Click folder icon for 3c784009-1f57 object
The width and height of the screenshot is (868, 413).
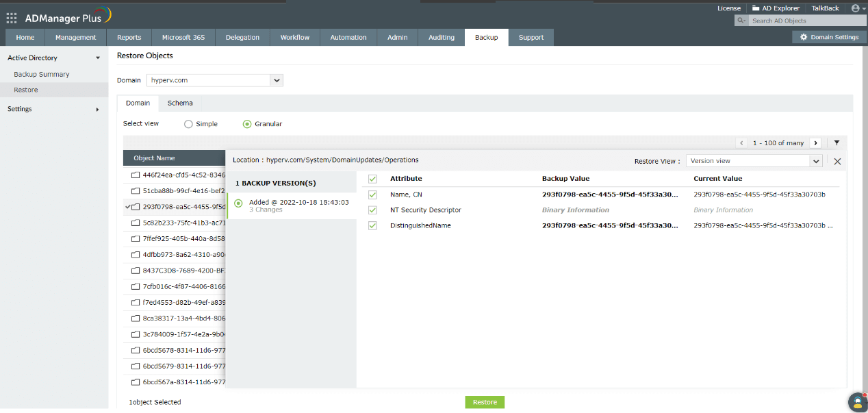coord(136,334)
